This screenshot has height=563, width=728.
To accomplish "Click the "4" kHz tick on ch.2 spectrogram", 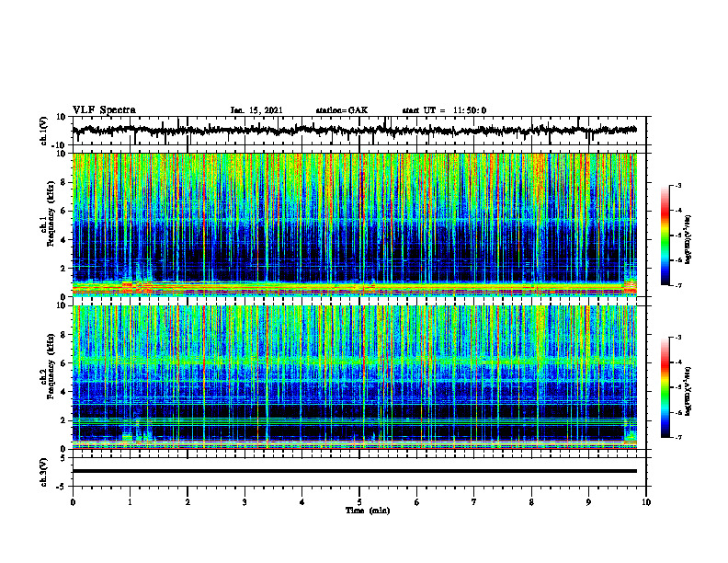I will pyautogui.click(x=63, y=392).
